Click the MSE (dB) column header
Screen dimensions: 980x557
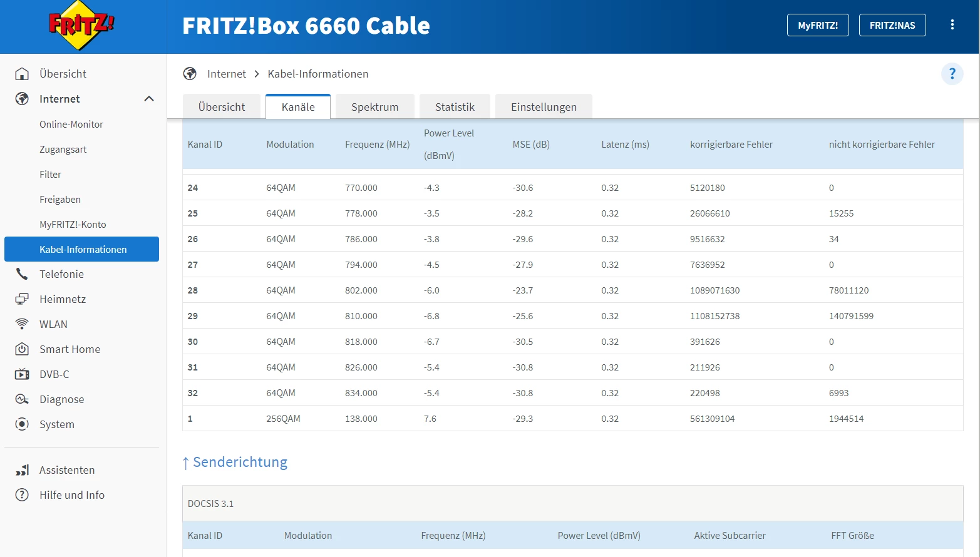point(531,145)
